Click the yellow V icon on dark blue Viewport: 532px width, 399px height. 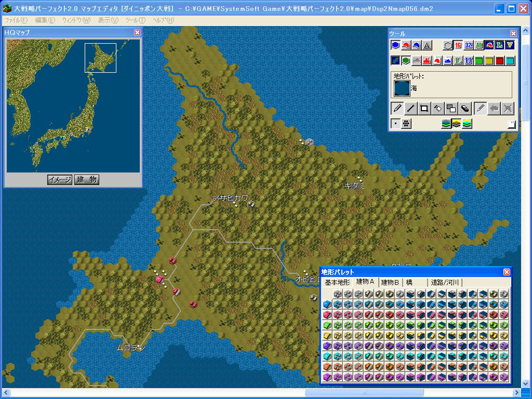(x=510, y=45)
